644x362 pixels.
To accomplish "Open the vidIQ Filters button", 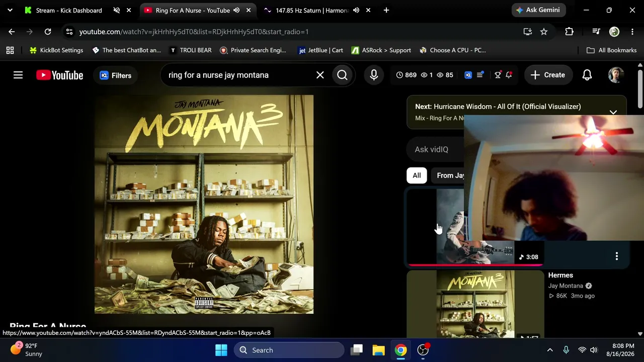I will pos(116,75).
